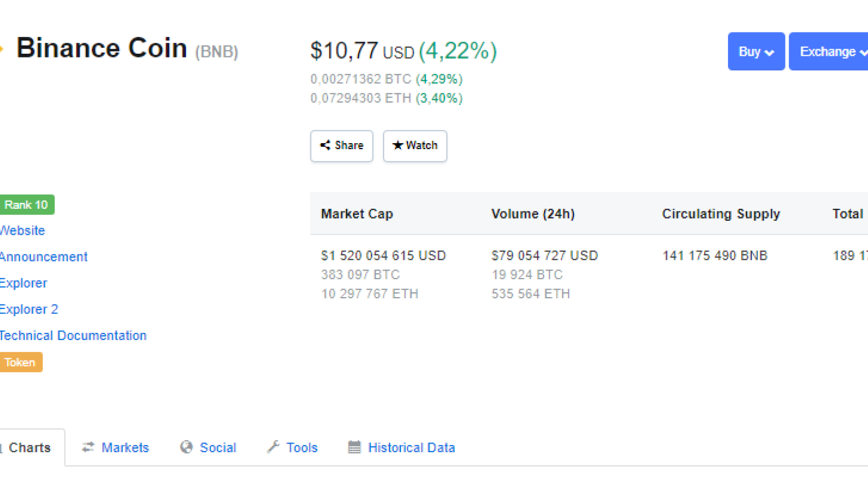This screenshot has height=488, width=868.
Task: Click the Tools tab wrench icon
Action: (x=273, y=447)
